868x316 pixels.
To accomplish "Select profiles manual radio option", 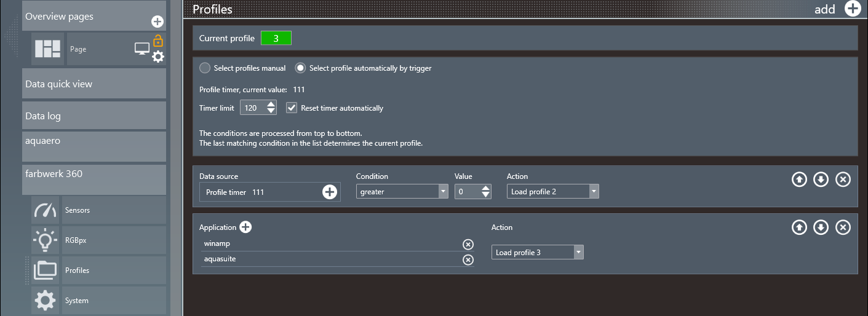I will coord(205,68).
